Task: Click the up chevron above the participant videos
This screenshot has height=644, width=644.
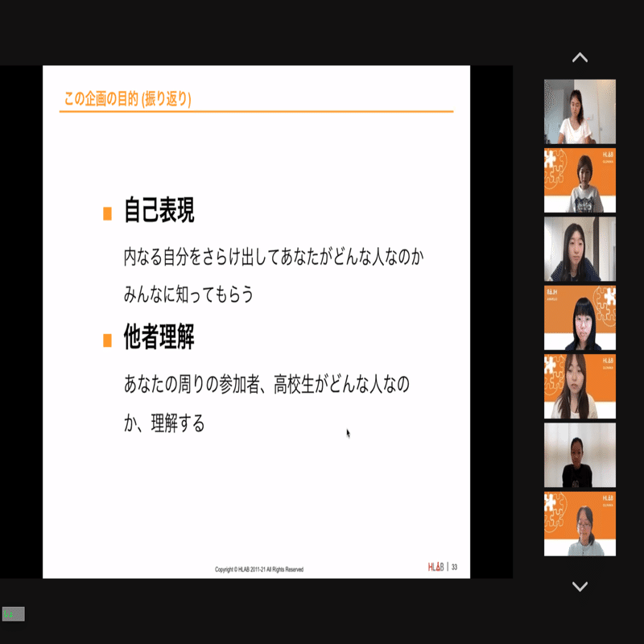Action: (580, 57)
